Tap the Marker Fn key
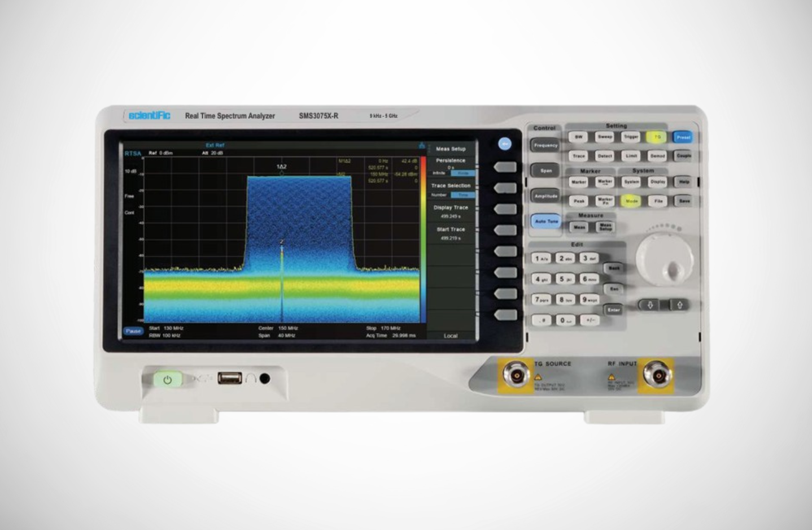 coord(605,201)
